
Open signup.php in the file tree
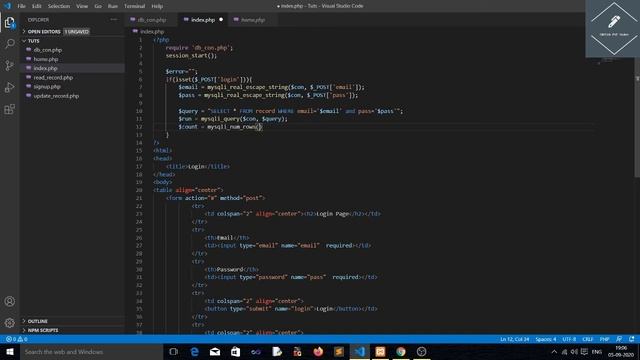tap(47, 87)
